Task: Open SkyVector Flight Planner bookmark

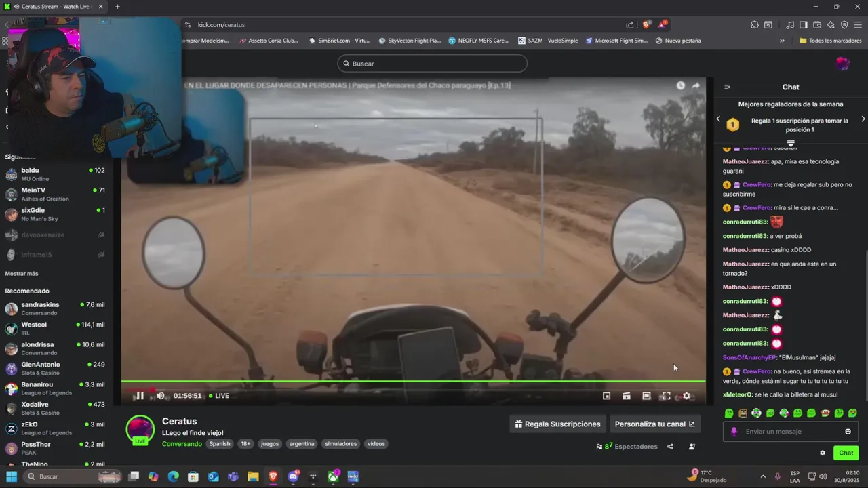Action: pyautogui.click(x=410, y=41)
